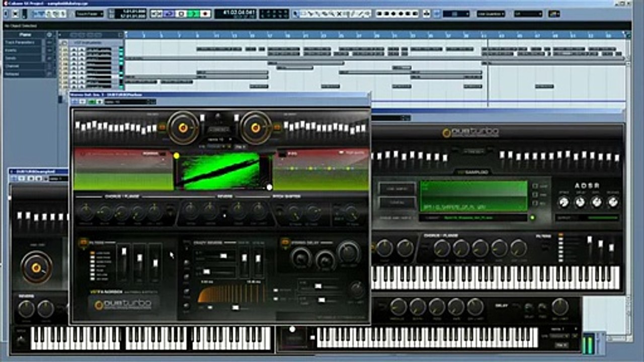Enable the Rev checkbox in sampler
The width and height of the screenshot is (644, 362).
tap(536, 203)
